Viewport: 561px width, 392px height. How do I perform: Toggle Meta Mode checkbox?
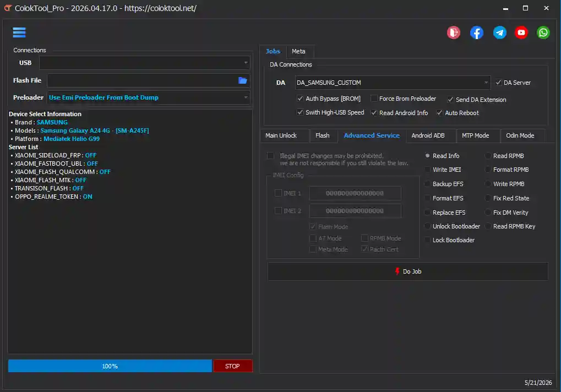click(x=313, y=249)
